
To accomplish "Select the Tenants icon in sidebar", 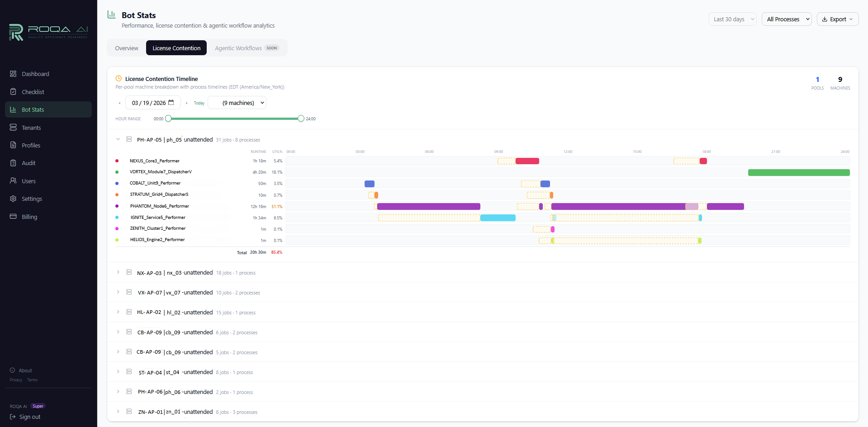I will (14, 127).
